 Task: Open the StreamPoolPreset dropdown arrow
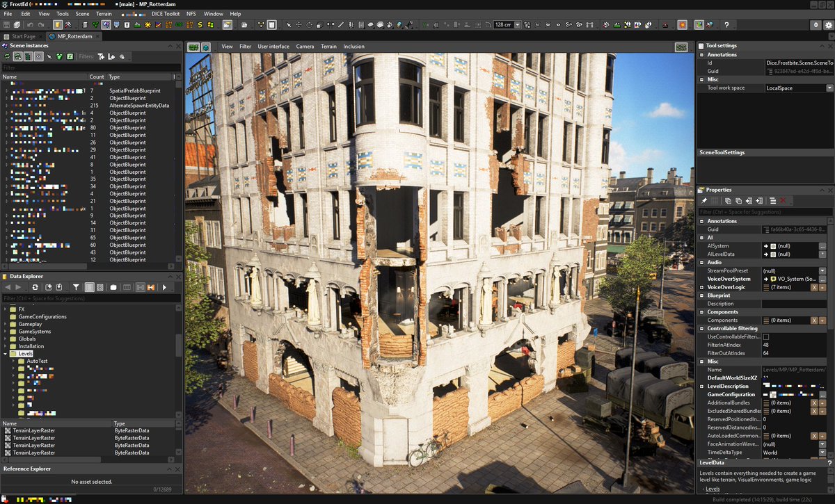pyautogui.click(x=822, y=270)
